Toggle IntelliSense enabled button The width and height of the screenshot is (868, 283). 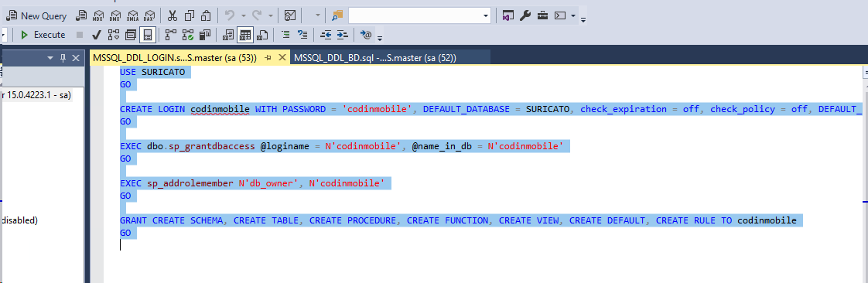[x=147, y=35]
